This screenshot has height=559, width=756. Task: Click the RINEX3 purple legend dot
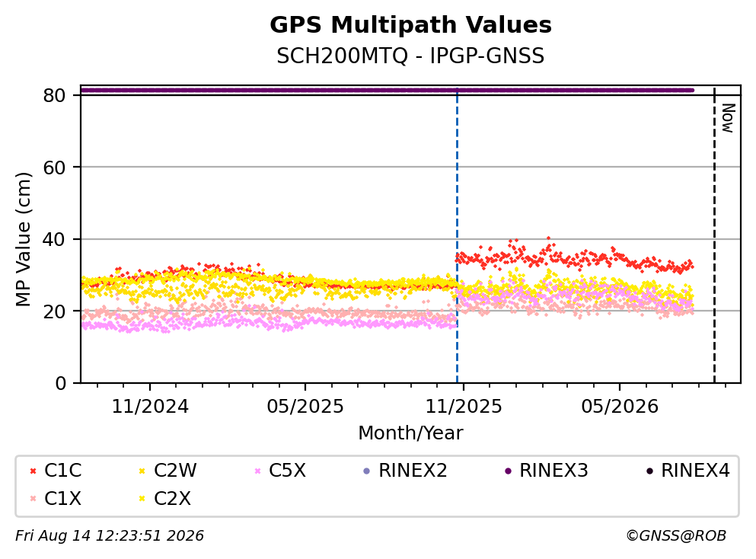tap(508, 471)
